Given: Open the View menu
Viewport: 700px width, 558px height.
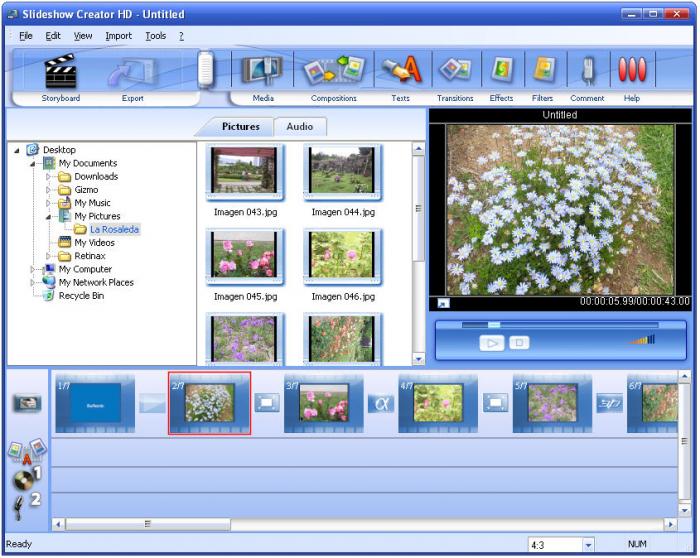Looking at the screenshot, I should coord(83,36).
